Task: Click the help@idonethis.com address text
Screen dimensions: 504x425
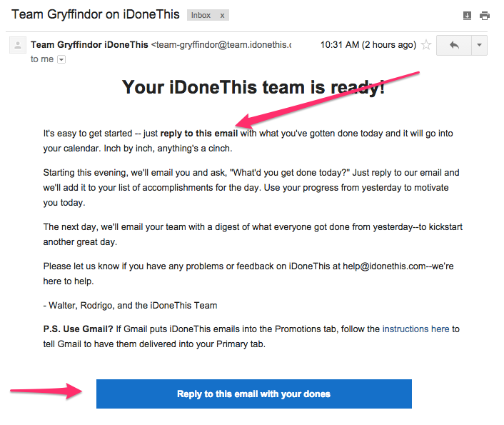Action: tap(384, 266)
